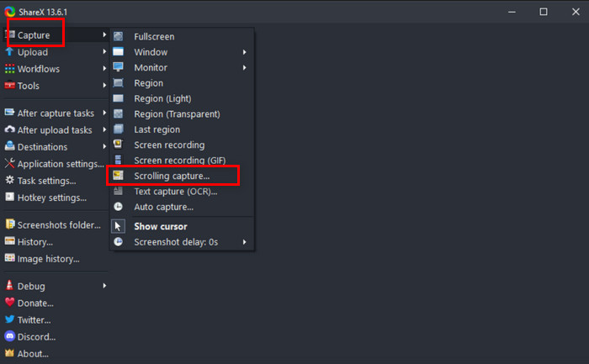Click the Debug cone icon
589x364 pixels.
[x=9, y=285]
